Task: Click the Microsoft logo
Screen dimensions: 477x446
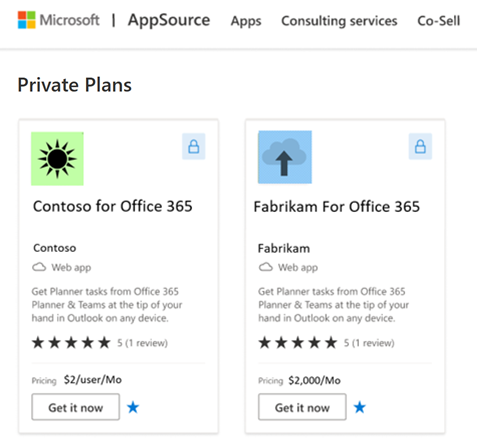Action: tap(59, 20)
